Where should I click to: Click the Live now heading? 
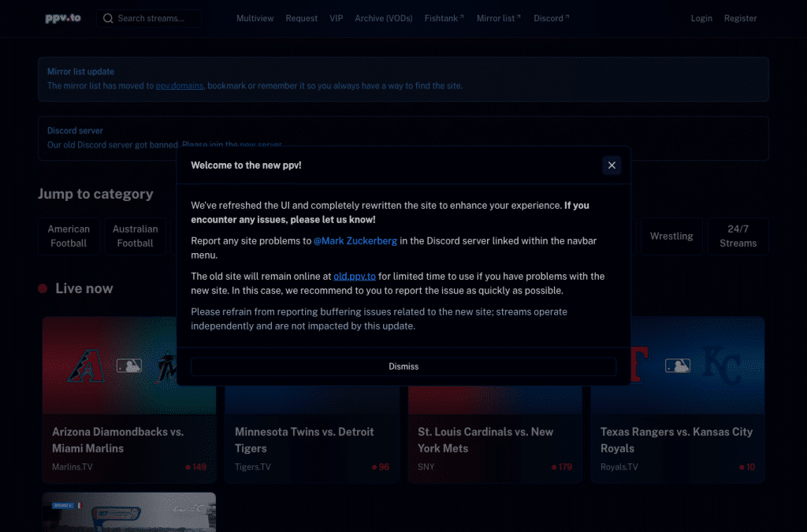click(84, 288)
